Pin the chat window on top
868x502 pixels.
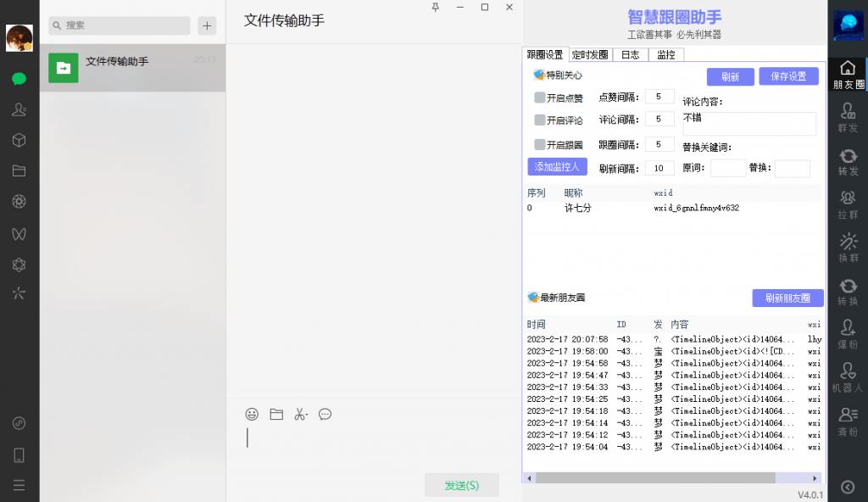click(436, 7)
